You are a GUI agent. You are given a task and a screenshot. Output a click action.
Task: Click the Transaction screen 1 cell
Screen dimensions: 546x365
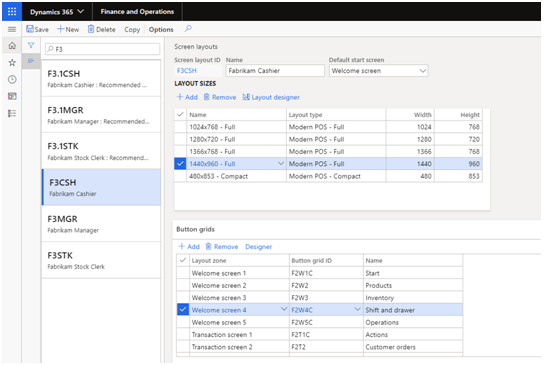pos(239,335)
